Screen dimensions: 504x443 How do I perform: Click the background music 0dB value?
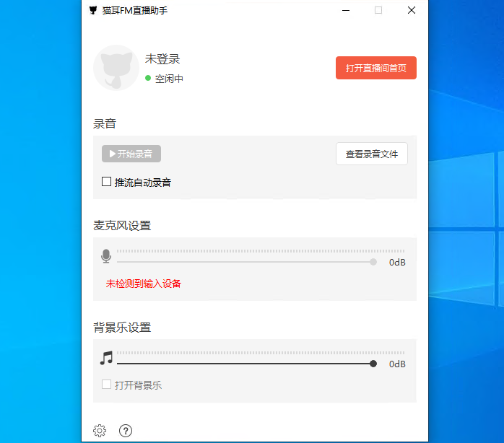pyautogui.click(x=397, y=364)
